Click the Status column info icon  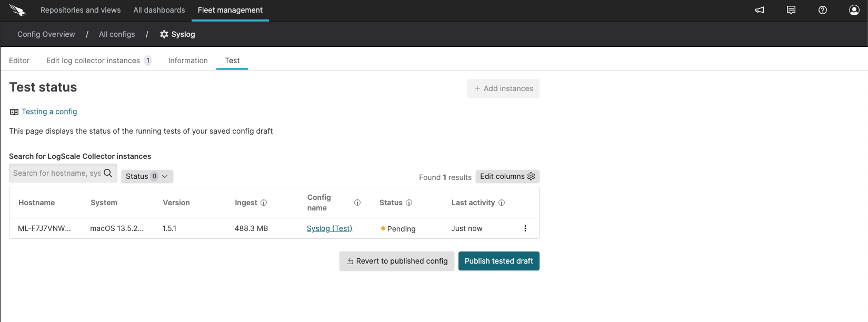click(x=409, y=203)
